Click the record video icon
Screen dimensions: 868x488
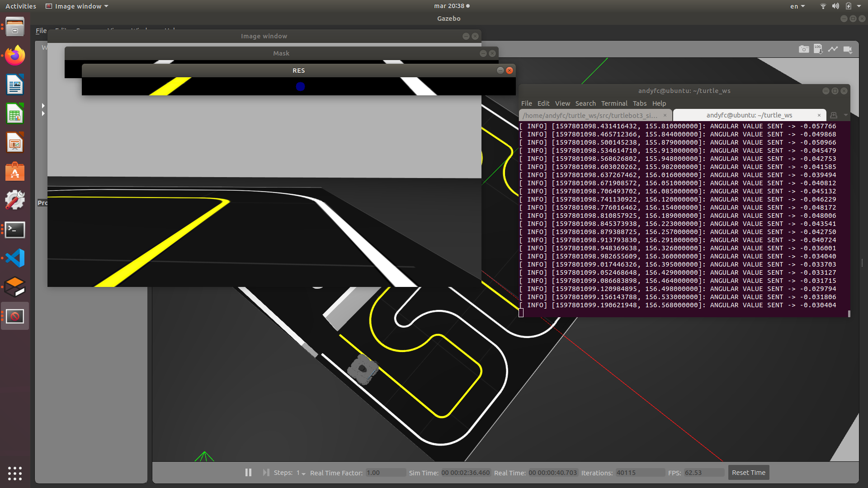coord(848,49)
